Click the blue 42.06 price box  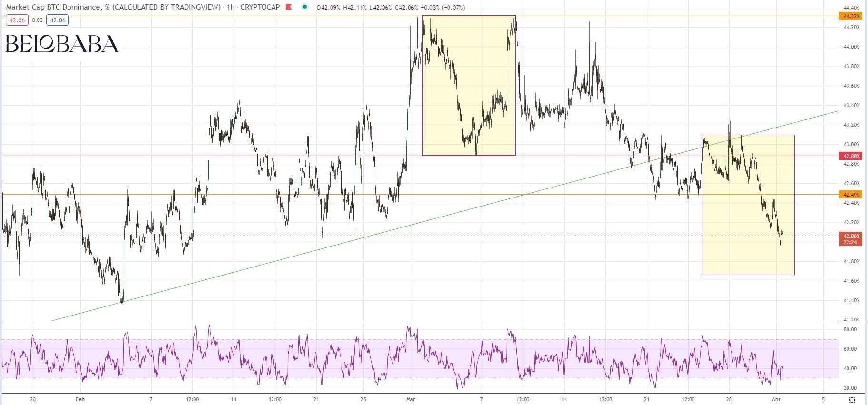tap(58, 20)
